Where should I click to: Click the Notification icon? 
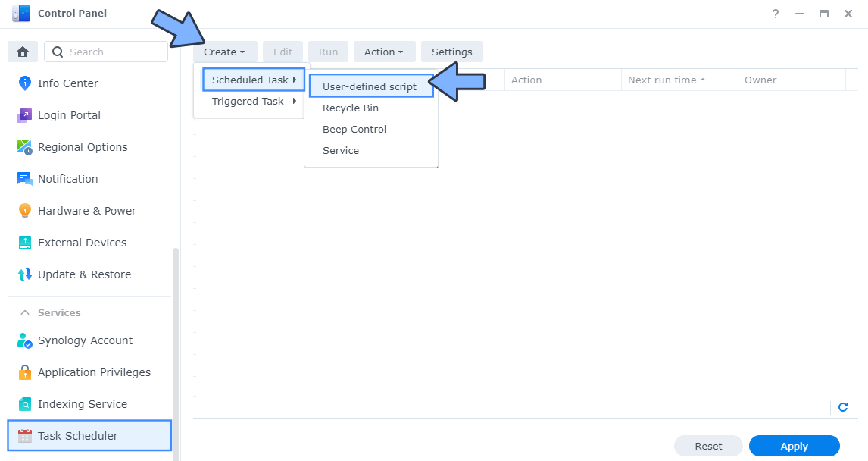click(24, 179)
